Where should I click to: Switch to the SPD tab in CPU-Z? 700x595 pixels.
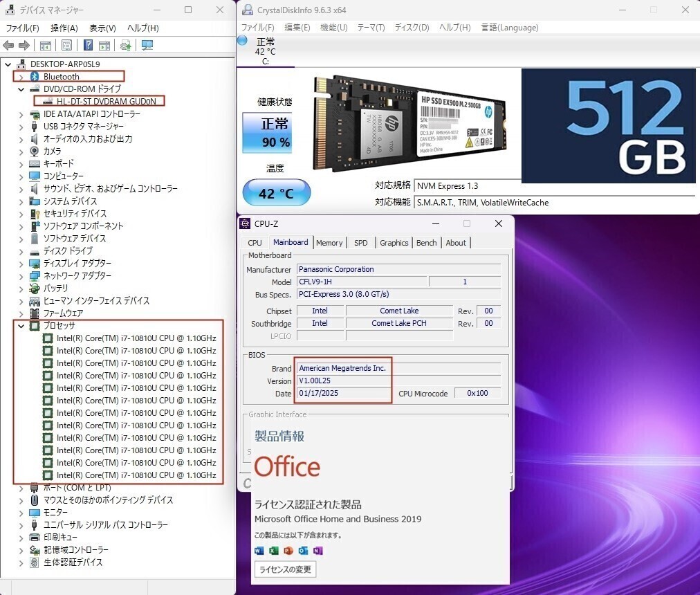coord(360,243)
